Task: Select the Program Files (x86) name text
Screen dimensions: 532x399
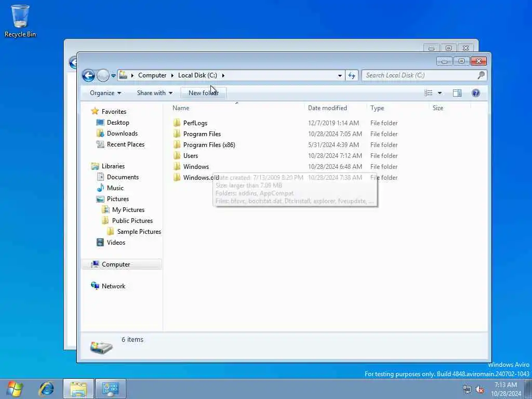Action: tap(209, 145)
